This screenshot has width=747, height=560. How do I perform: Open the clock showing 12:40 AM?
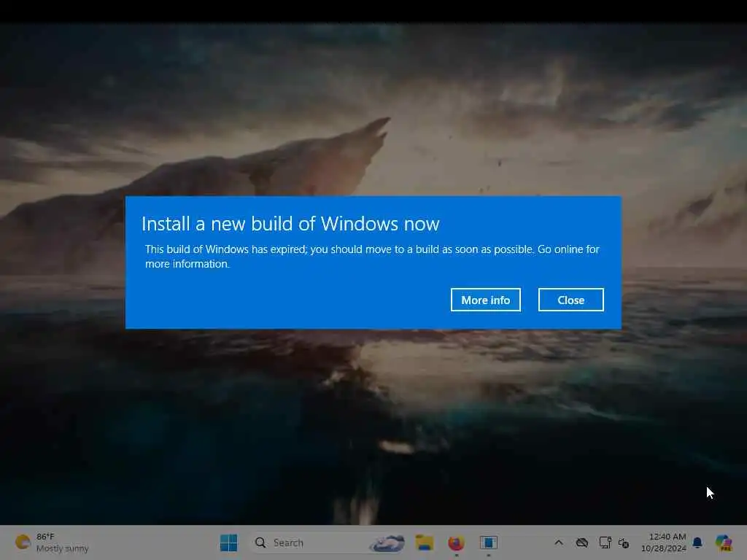[667, 537]
